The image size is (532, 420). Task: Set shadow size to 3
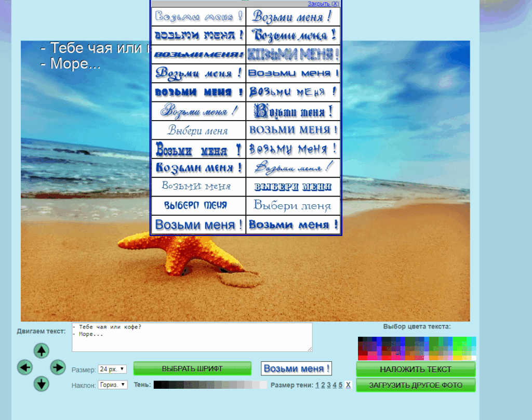[329, 385]
